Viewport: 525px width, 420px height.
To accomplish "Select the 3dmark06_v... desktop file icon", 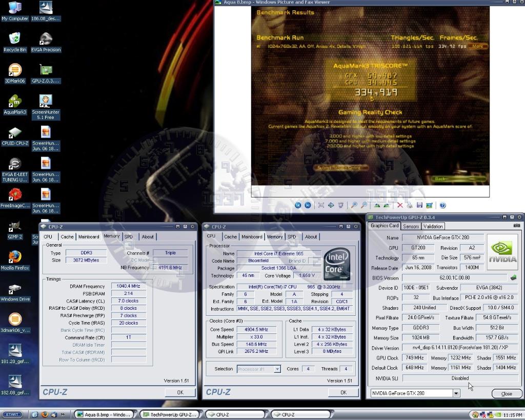I will (x=15, y=323).
